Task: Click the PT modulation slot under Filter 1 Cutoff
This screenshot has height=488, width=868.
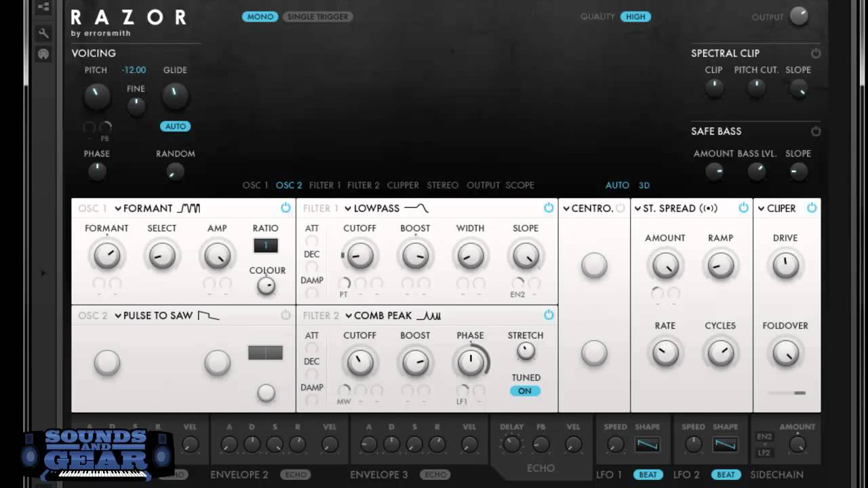Action: (x=344, y=283)
